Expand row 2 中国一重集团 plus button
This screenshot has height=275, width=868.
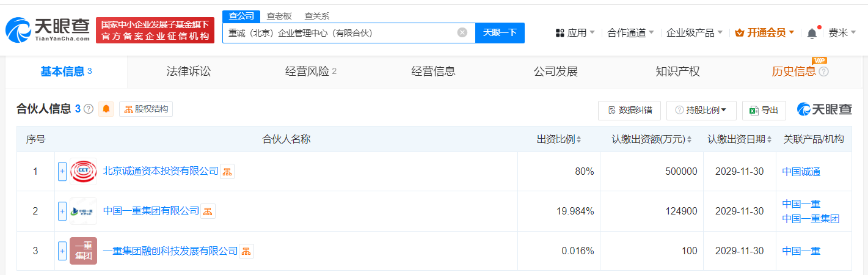[x=62, y=211]
